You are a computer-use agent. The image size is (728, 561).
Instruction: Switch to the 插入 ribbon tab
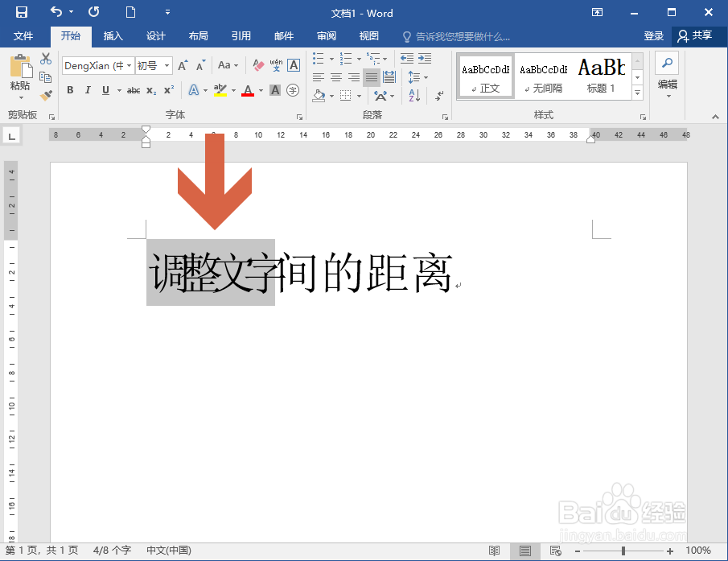(x=113, y=36)
